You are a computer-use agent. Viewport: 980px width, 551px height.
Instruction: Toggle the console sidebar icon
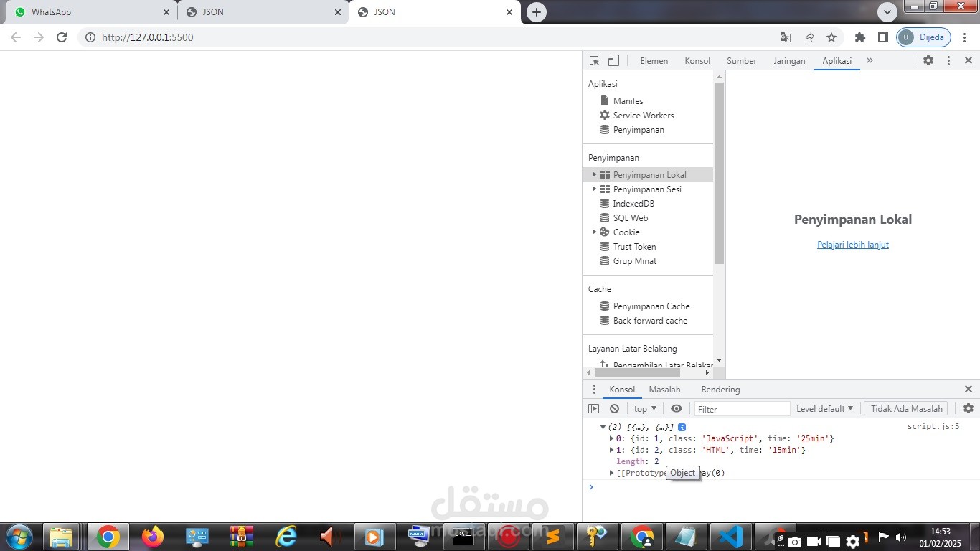pos(593,409)
